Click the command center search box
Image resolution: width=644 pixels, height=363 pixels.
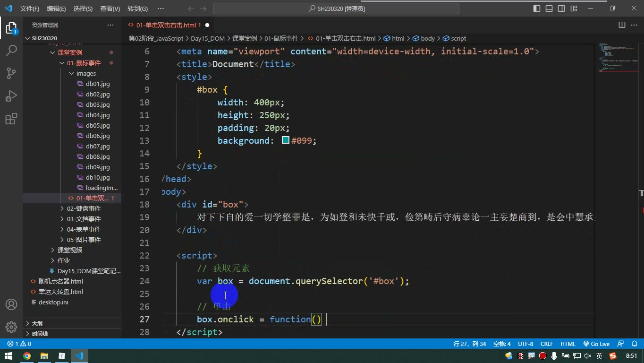click(336, 9)
